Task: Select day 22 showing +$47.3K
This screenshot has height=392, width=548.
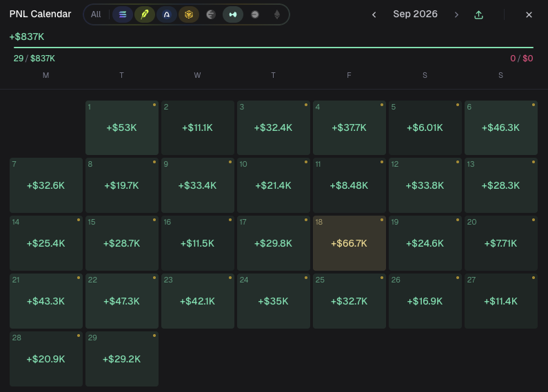Action: click(x=122, y=301)
